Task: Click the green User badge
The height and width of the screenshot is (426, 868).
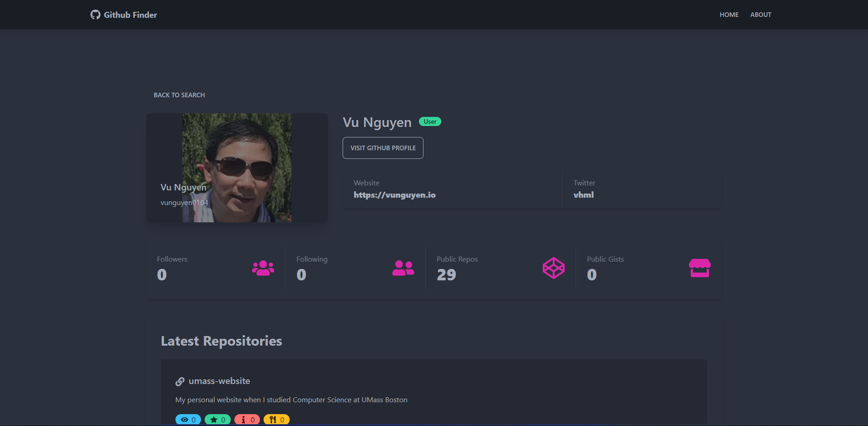Action: 429,121
